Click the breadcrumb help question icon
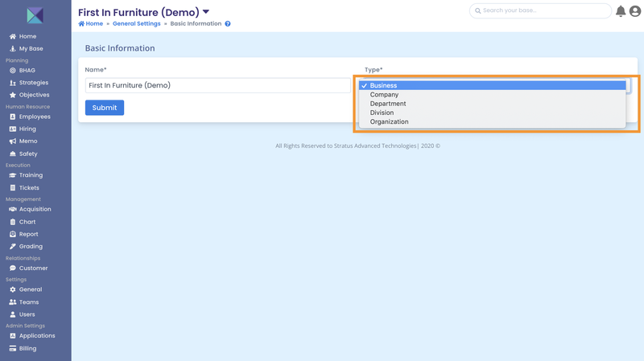Viewport: 644px width, 361px height. pyautogui.click(x=228, y=24)
